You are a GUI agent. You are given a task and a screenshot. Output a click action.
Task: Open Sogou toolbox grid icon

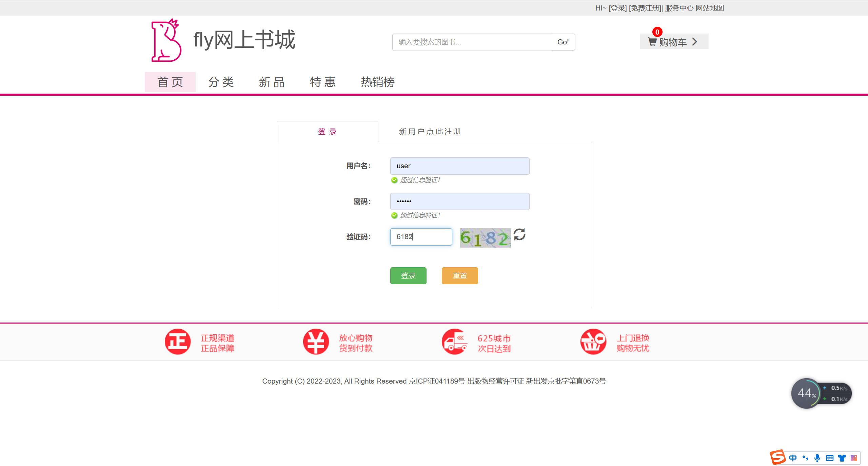pyautogui.click(x=854, y=458)
